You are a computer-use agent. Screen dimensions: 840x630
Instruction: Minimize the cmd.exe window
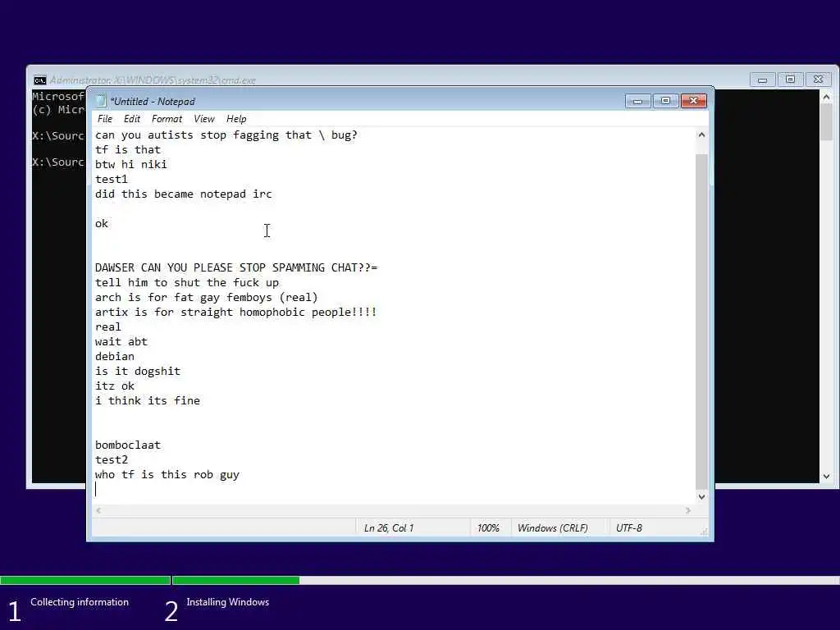click(762, 80)
